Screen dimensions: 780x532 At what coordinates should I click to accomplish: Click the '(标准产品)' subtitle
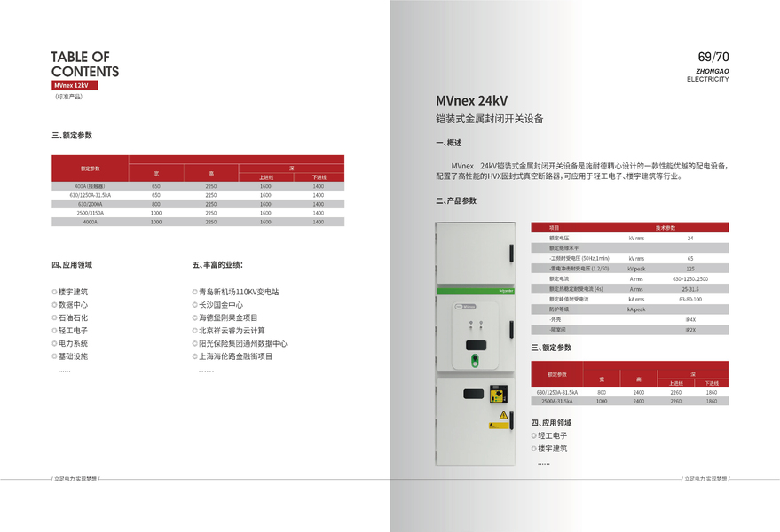coord(68,97)
